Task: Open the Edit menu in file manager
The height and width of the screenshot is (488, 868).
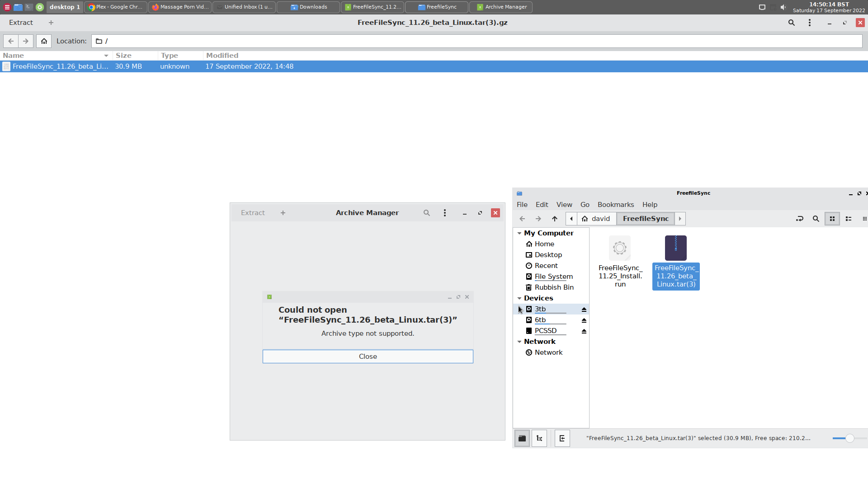Action: (542, 205)
